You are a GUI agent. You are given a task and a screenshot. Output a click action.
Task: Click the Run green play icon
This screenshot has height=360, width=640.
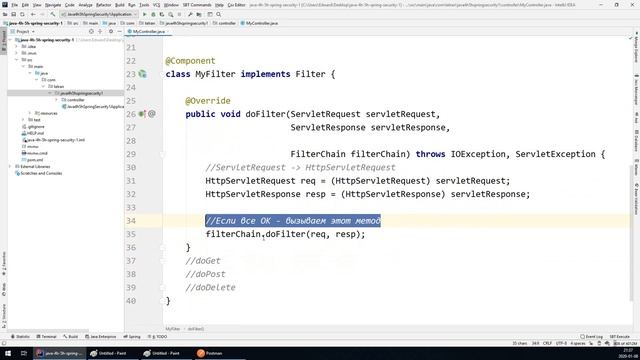(144, 14)
